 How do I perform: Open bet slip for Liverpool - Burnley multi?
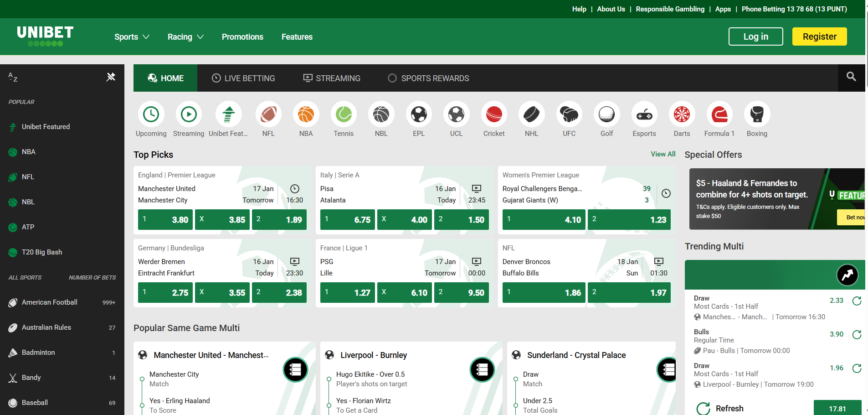coord(482,369)
